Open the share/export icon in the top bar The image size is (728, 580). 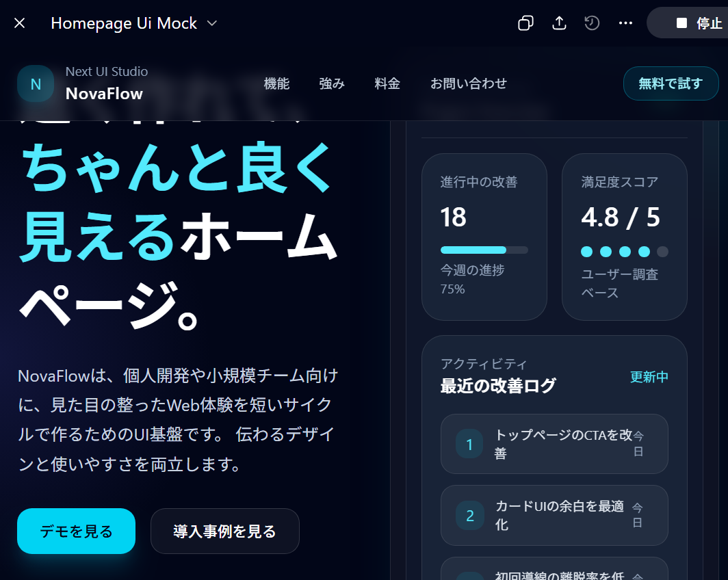point(559,23)
